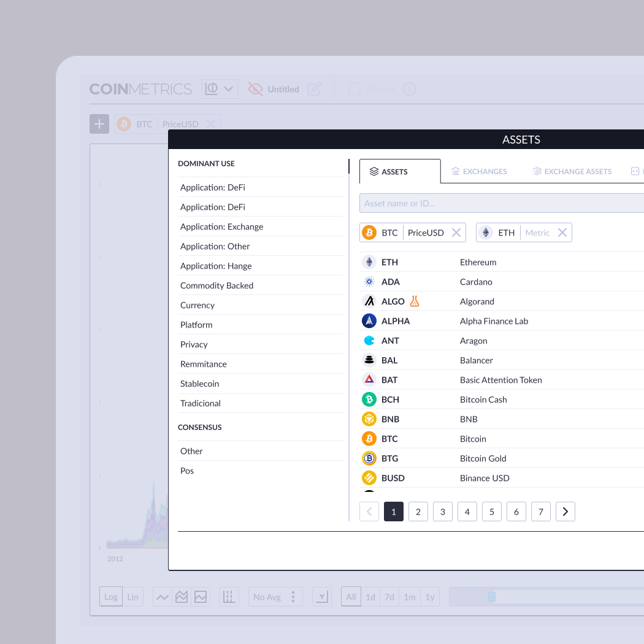The width and height of the screenshot is (644, 644).
Task: Filter by Stablecoin
Action: tap(261, 383)
